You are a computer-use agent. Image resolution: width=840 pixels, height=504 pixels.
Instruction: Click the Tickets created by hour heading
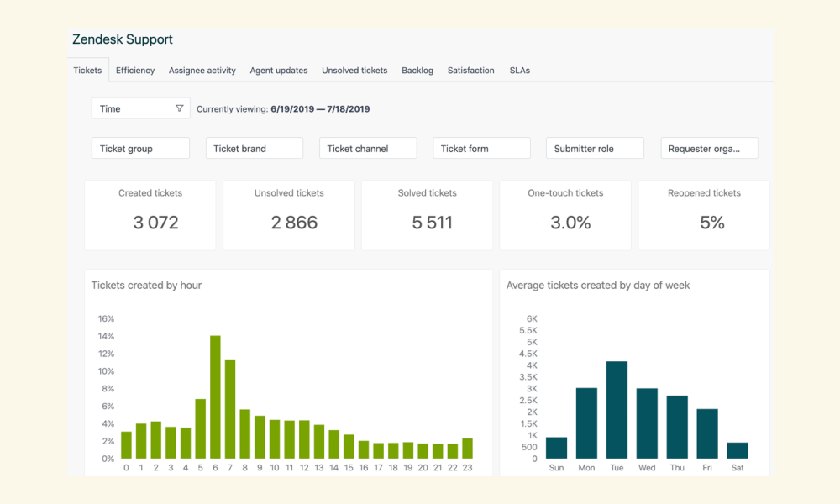[146, 286]
